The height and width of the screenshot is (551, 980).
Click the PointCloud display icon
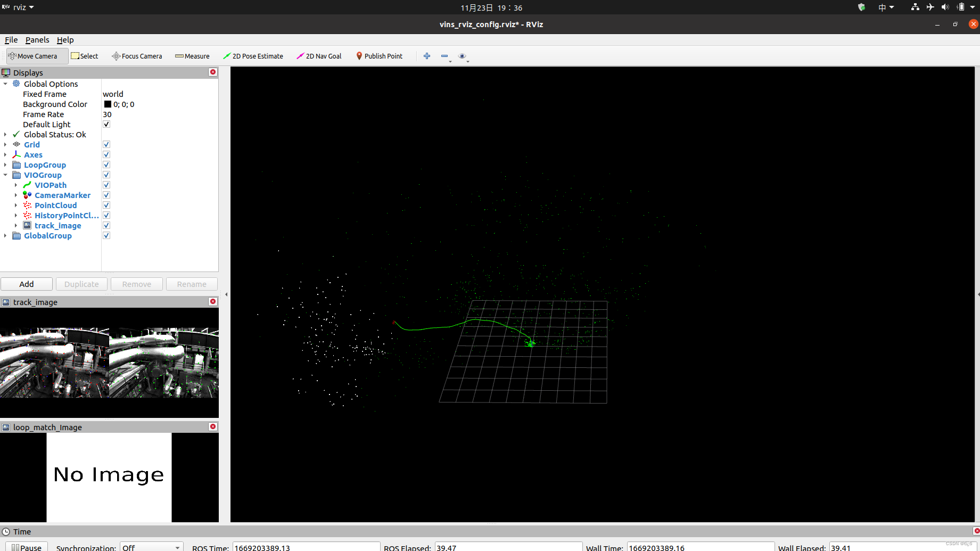coord(27,205)
